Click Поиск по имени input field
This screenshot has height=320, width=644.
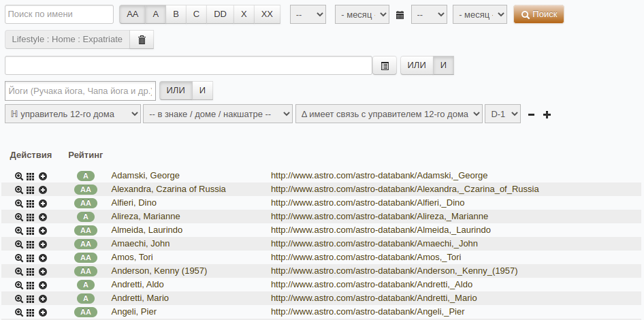click(x=59, y=14)
